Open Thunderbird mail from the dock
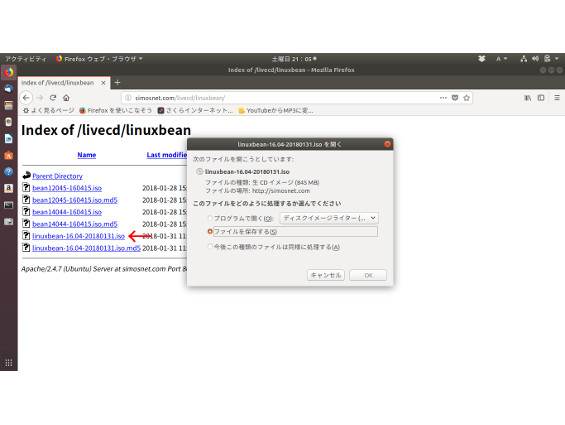Screen dimensions: 565x425 click(x=9, y=89)
